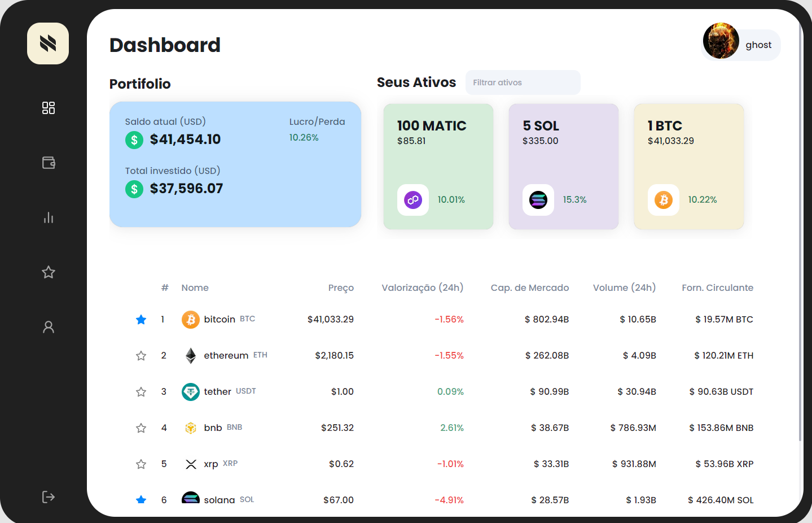The image size is (812, 523).
Task: Click the Solana icon on SOL card
Action: 538,200
